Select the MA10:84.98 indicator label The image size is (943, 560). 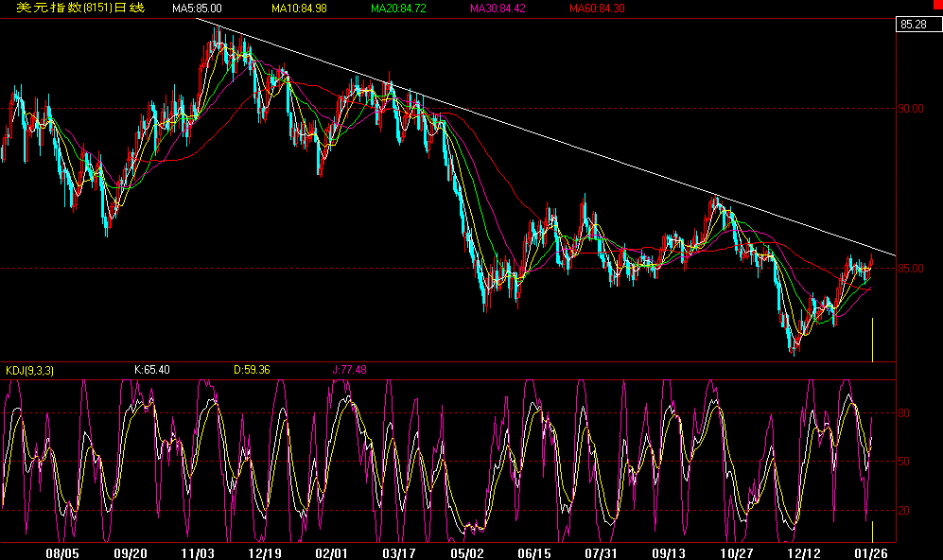pos(299,9)
